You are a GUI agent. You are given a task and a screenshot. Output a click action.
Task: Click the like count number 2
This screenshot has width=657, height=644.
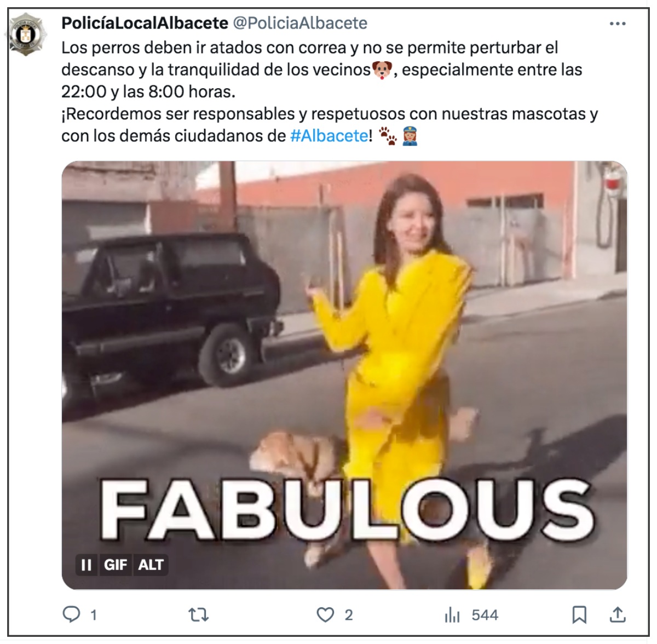coord(348,615)
